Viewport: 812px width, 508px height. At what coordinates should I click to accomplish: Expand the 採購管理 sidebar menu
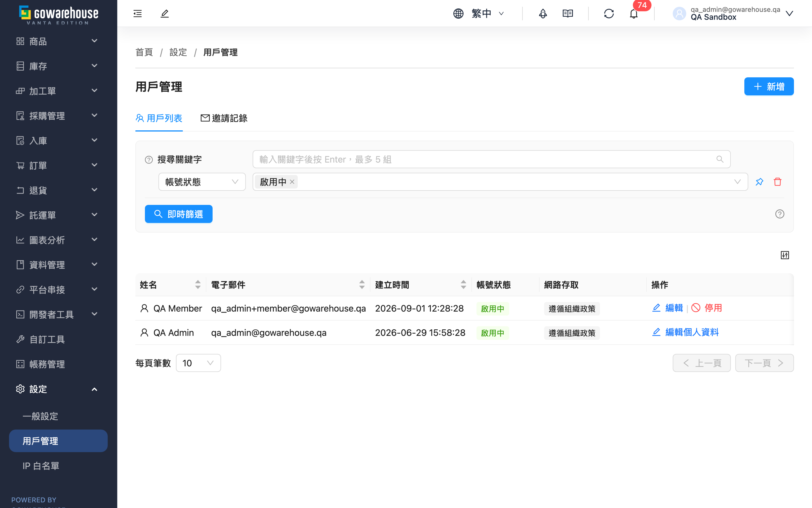(58, 116)
